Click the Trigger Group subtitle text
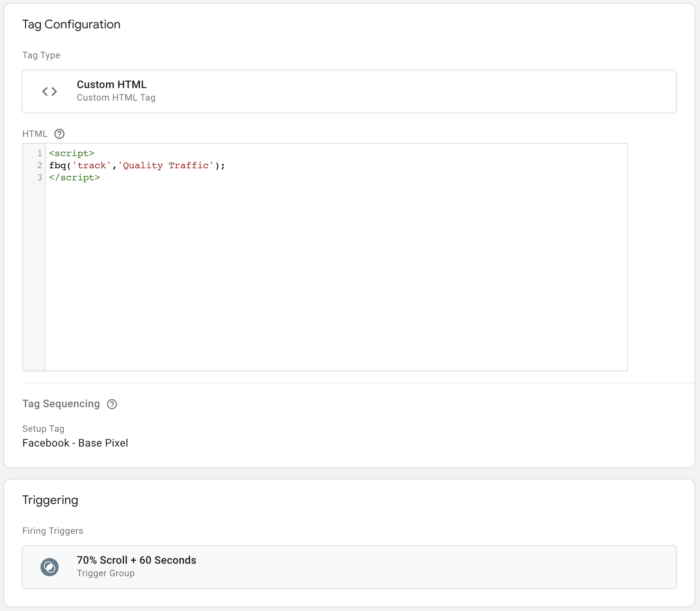The width and height of the screenshot is (700, 611). [105, 574]
